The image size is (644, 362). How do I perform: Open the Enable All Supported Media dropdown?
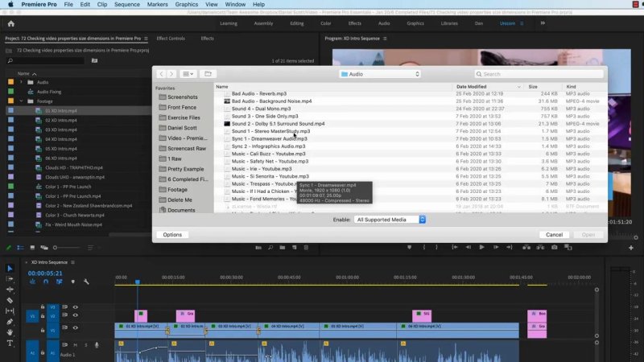point(390,220)
